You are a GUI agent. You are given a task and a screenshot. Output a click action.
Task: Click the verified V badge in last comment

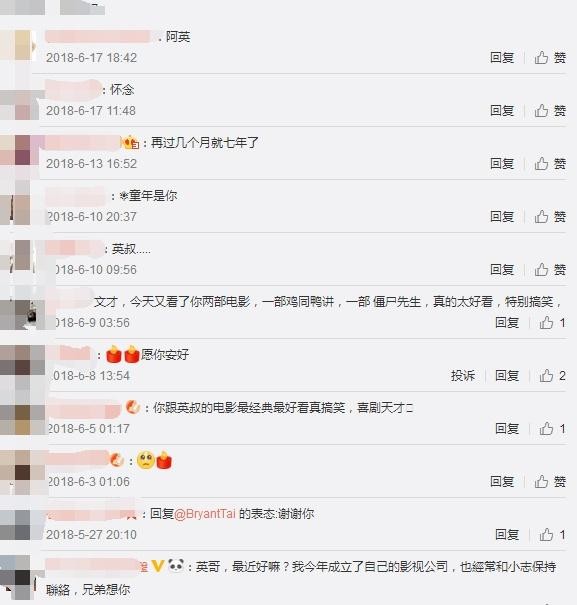(157, 566)
